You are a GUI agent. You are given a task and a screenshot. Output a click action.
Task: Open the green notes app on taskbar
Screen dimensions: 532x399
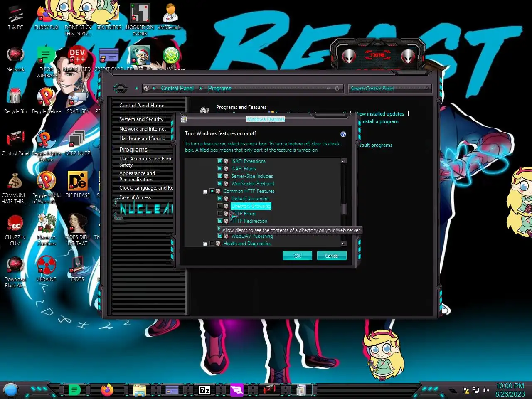74,390
